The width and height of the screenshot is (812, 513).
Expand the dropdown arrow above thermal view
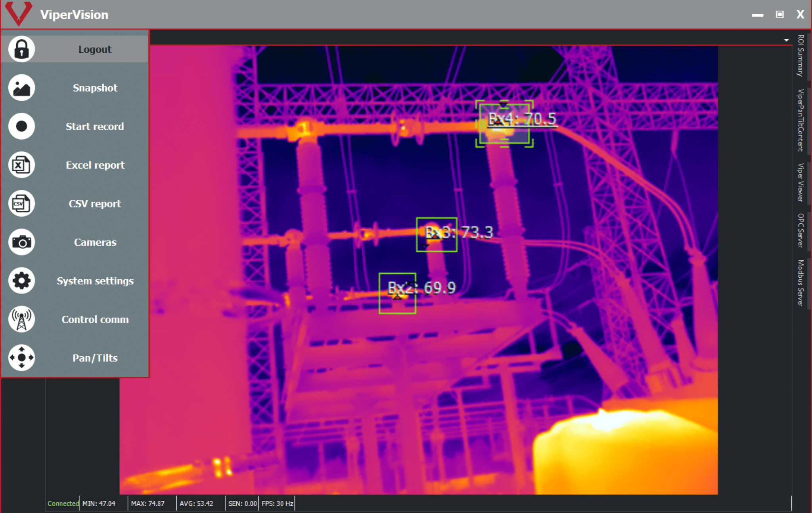(x=786, y=40)
